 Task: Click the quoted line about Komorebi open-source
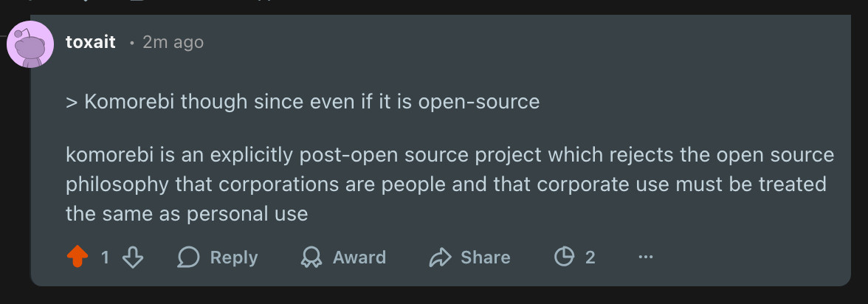[303, 101]
